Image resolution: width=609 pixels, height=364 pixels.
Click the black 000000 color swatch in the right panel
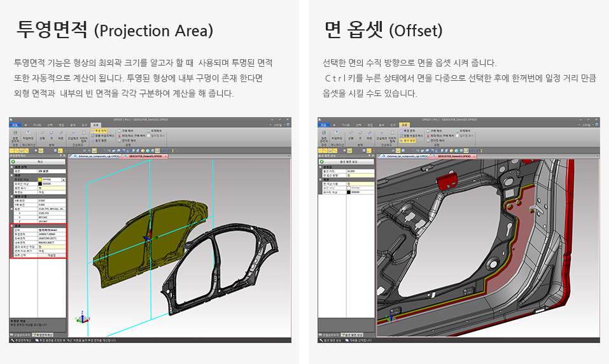click(348, 192)
